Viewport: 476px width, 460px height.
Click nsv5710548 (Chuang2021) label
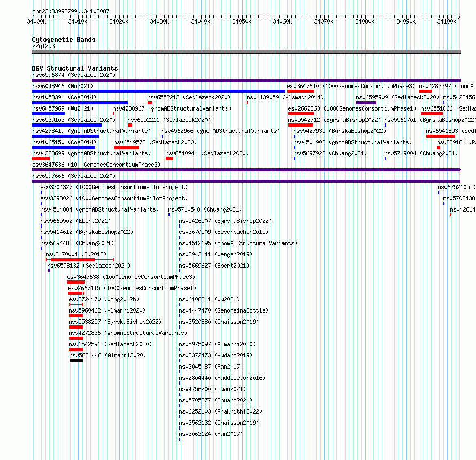click(x=205, y=209)
